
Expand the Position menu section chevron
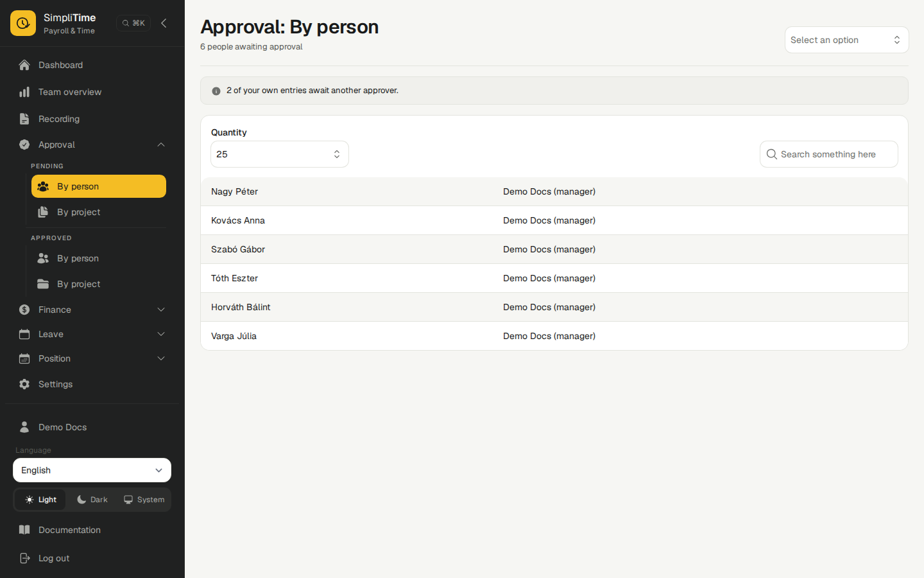161,358
